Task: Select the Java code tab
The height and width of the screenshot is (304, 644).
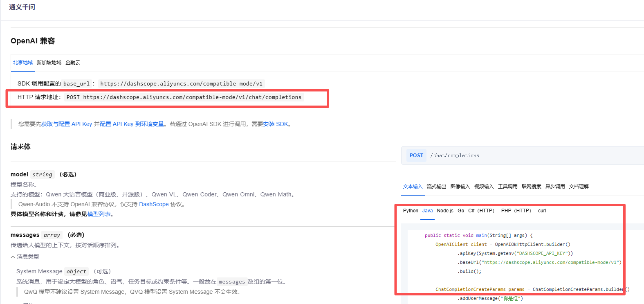Action: pos(427,211)
